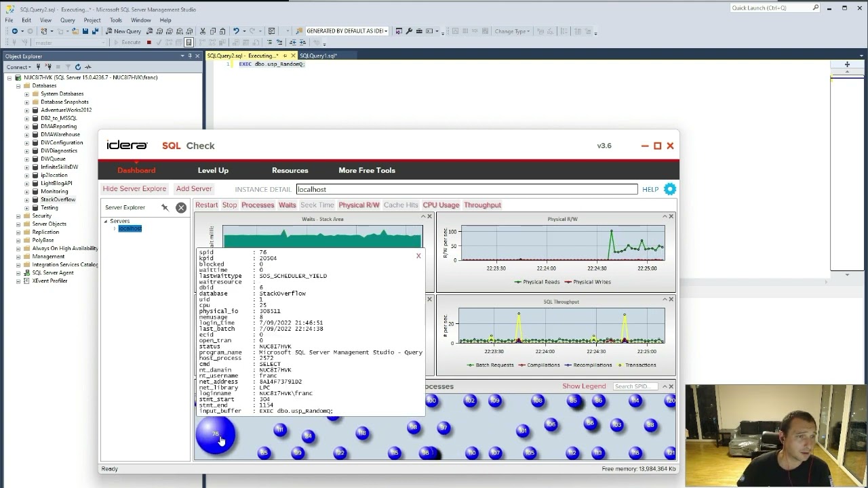The height and width of the screenshot is (488, 868).
Task: Click the instance detail localhost field
Action: click(467, 189)
